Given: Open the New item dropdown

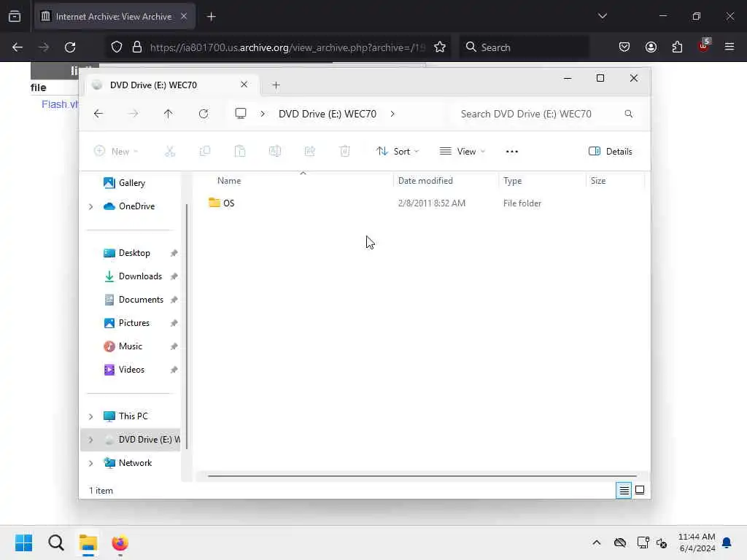Looking at the screenshot, I should coord(116,152).
